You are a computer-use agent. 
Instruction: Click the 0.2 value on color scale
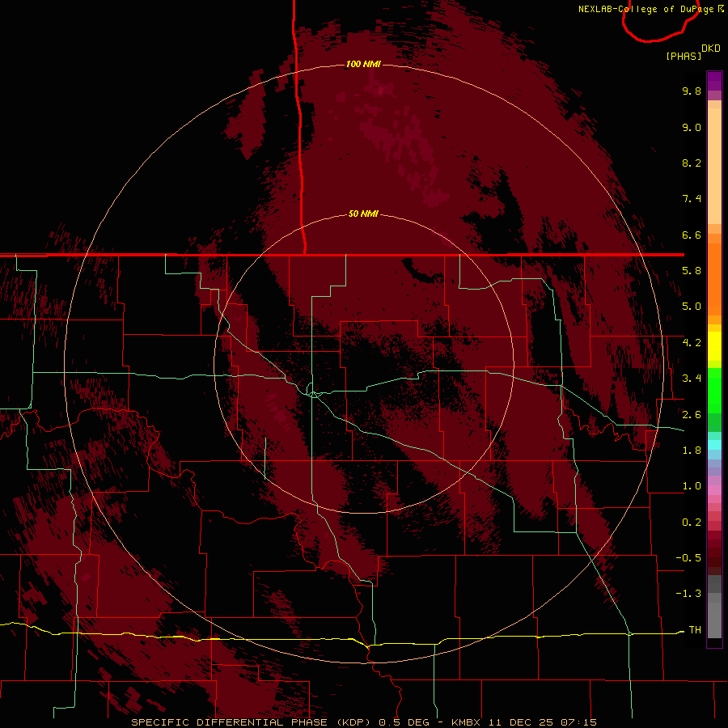click(692, 523)
